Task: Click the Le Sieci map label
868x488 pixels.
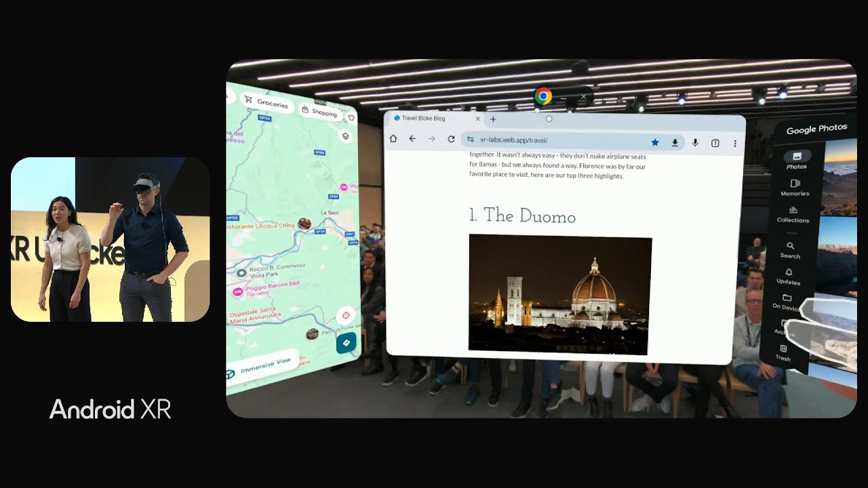Action: point(330,213)
